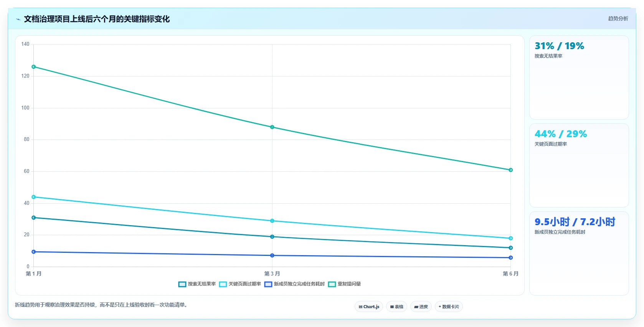Click the 折线趋势用于观察 footer note text
The height and width of the screenshot is (327, 644).
(x=101, y=305)
